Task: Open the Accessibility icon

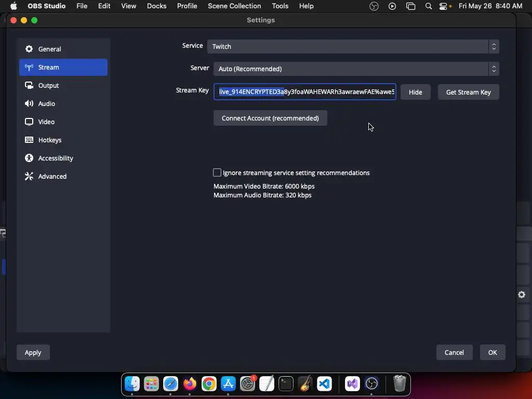Action: (29, 158)
